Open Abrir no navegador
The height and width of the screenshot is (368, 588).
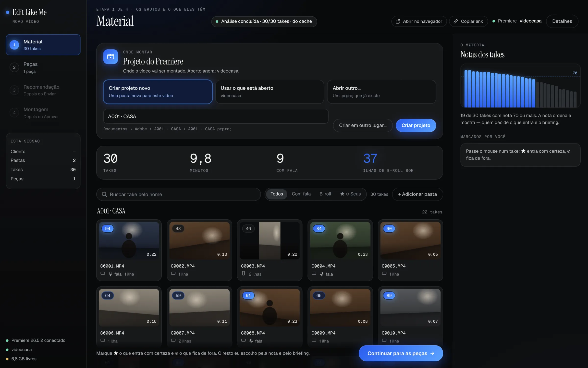click(419, 21)
